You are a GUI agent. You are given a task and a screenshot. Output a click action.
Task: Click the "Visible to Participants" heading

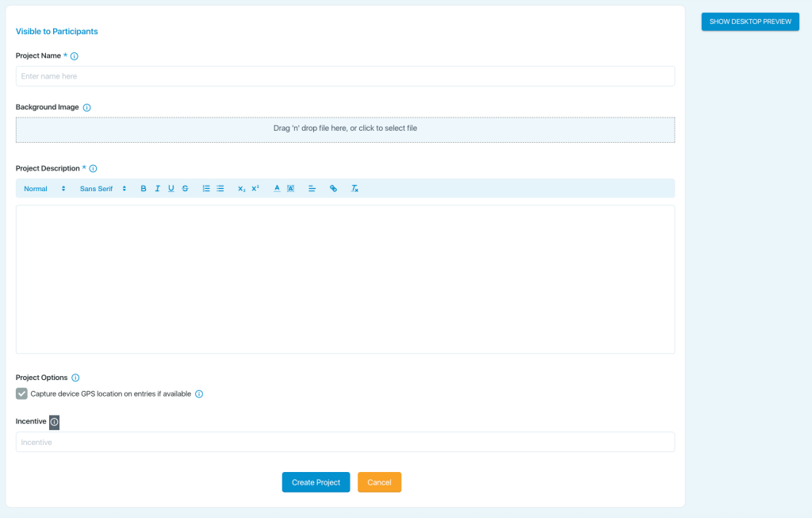click(57, 31)
